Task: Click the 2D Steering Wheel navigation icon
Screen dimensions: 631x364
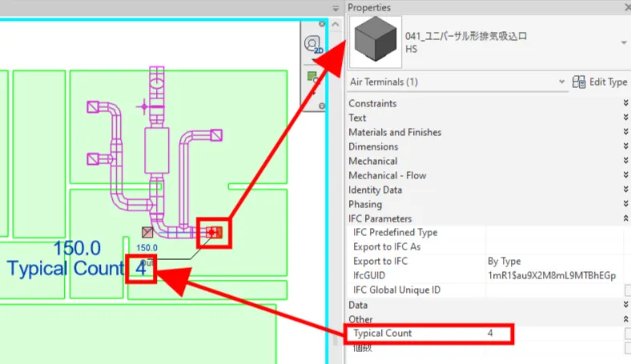Action: click(x=314, y=45)
